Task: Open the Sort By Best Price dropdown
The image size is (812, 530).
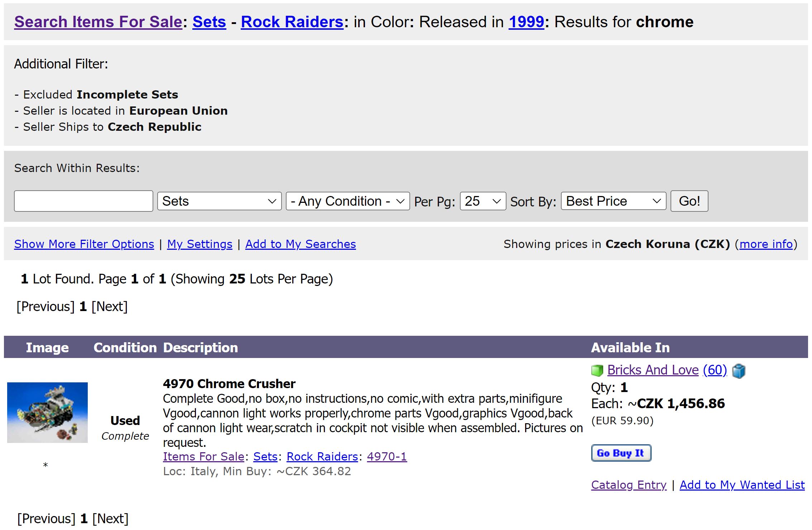Action: pos(614,201)
